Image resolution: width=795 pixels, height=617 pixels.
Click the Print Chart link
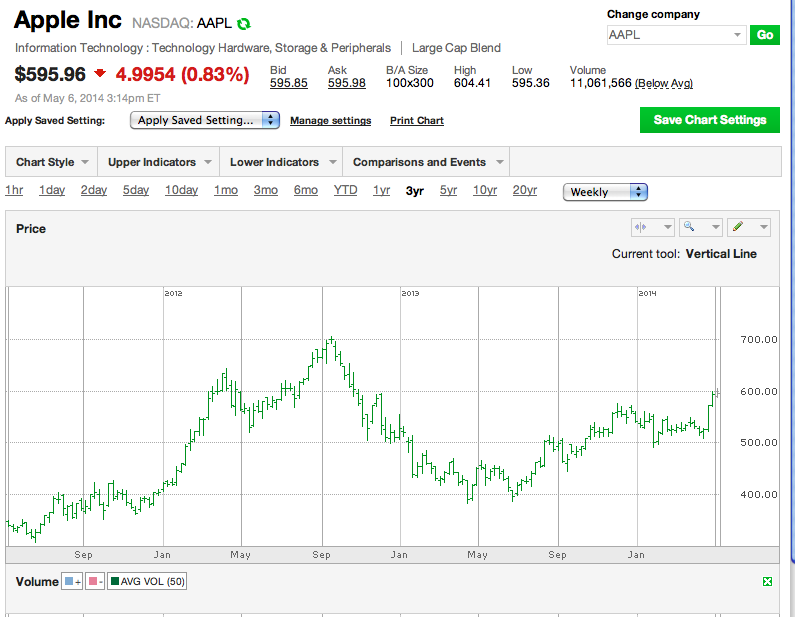click(x=417, y=121)
